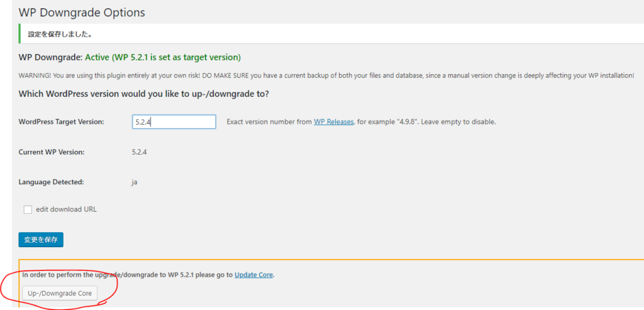
Task: Open the WP Releases link
Action: tap(334, 122)
